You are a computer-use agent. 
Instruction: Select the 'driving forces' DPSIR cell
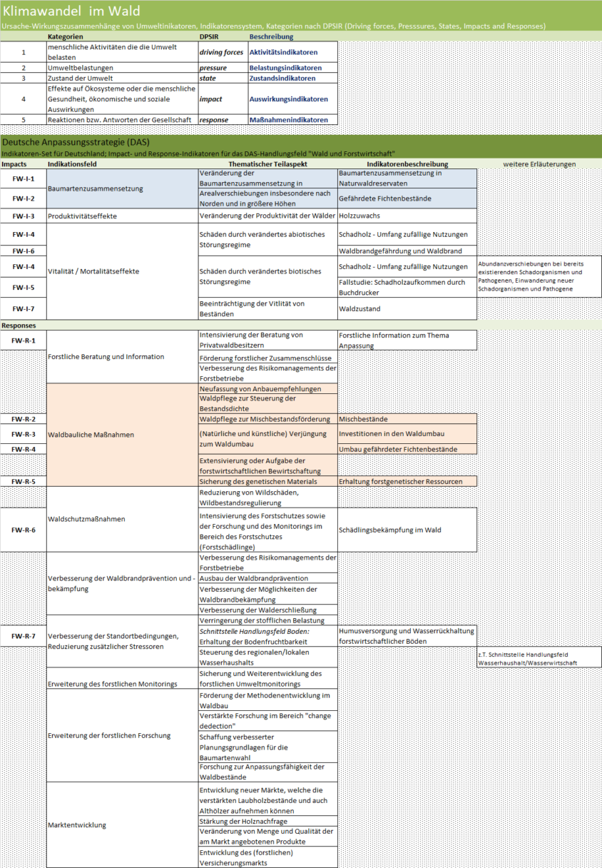click(x=221, y=53)
